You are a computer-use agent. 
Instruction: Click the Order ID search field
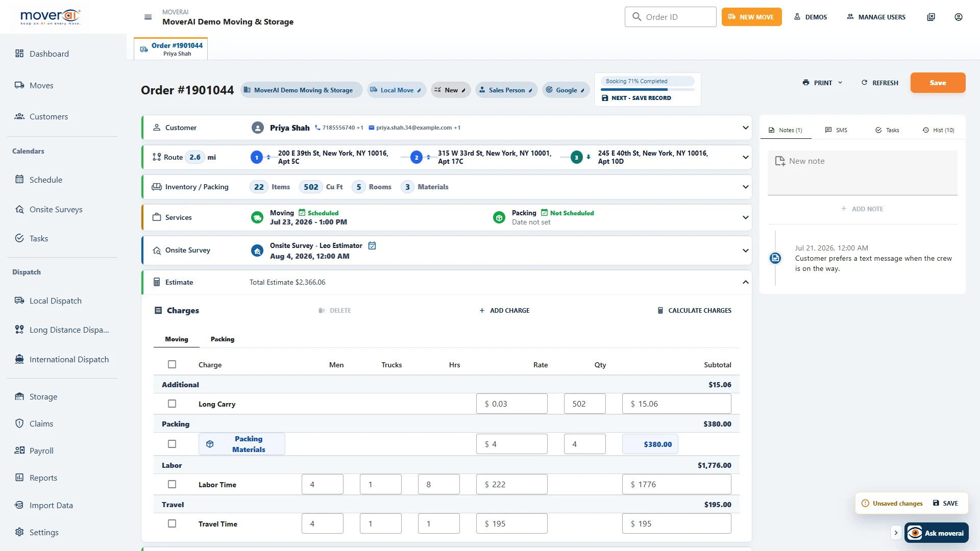click(x=670, y=17)
